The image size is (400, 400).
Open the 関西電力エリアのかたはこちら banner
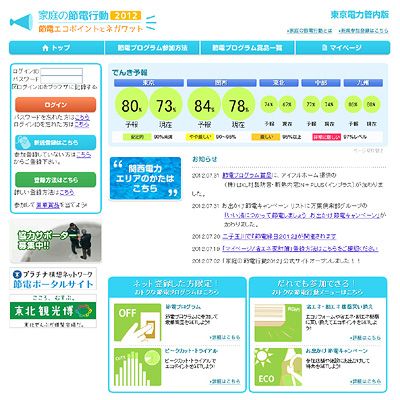coord(145,178)
